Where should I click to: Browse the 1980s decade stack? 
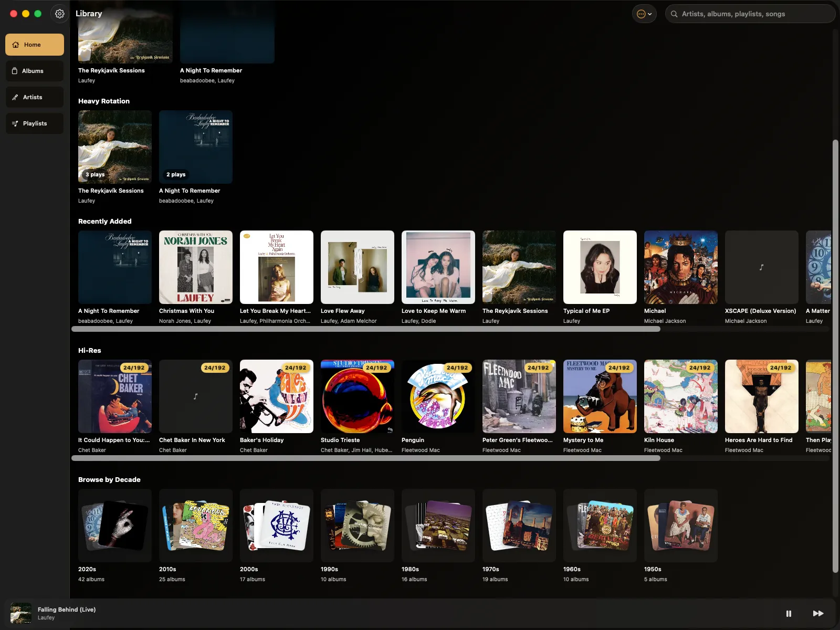[x=438, y=526]
